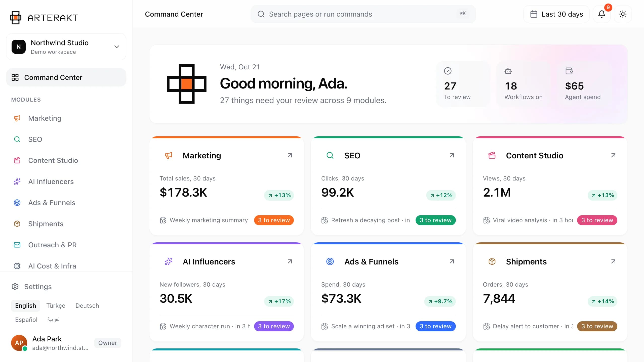This screenshot has height=362, width=644.
Task: Click the schedule icon beside Viral video analysis
Action: (487, 220)
